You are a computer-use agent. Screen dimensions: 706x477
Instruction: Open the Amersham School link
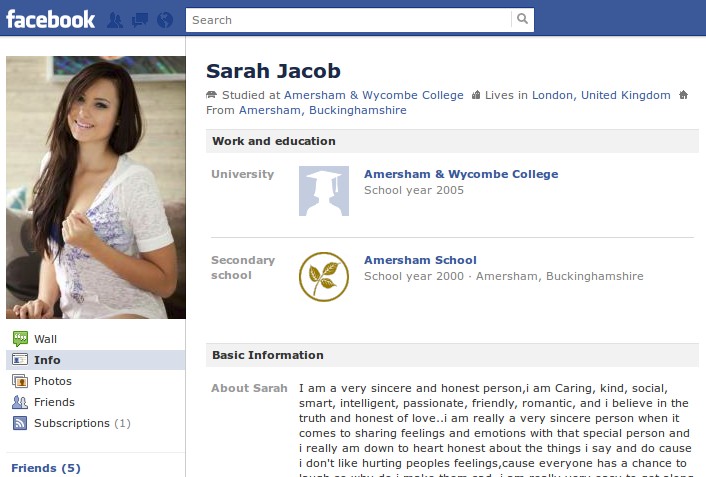click(x=420, y=260)
